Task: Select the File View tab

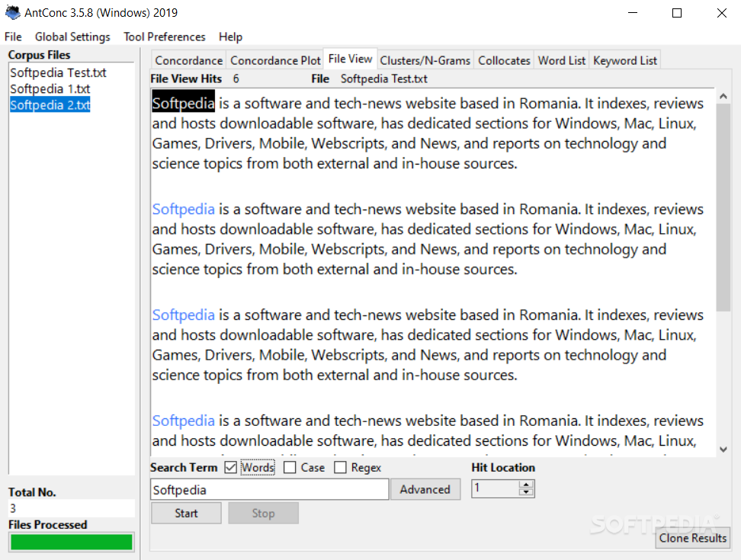Action: [x=350, y=59]
